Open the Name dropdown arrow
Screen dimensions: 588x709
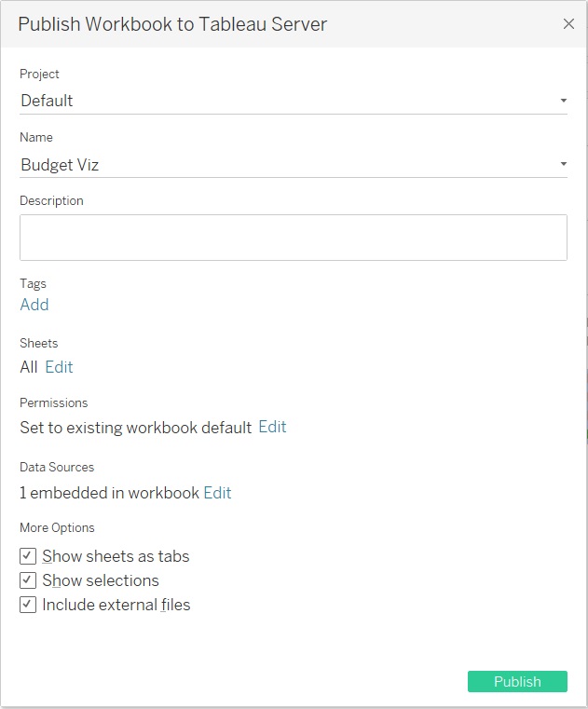564,165
